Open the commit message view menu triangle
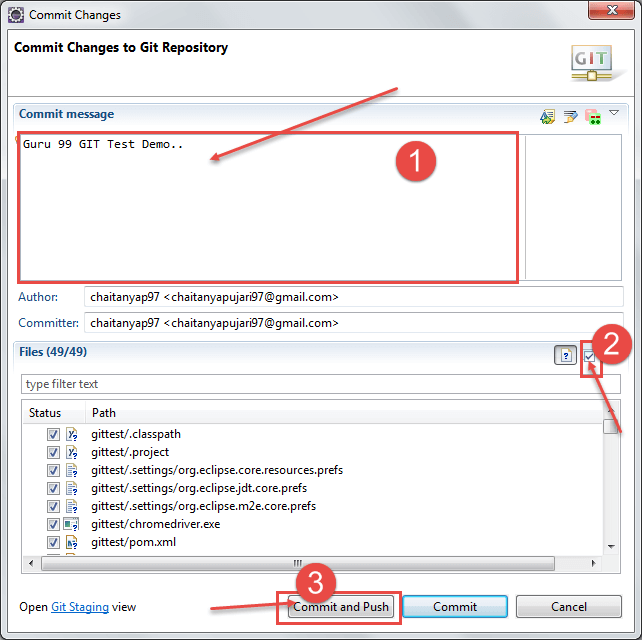 coord(614,113)
